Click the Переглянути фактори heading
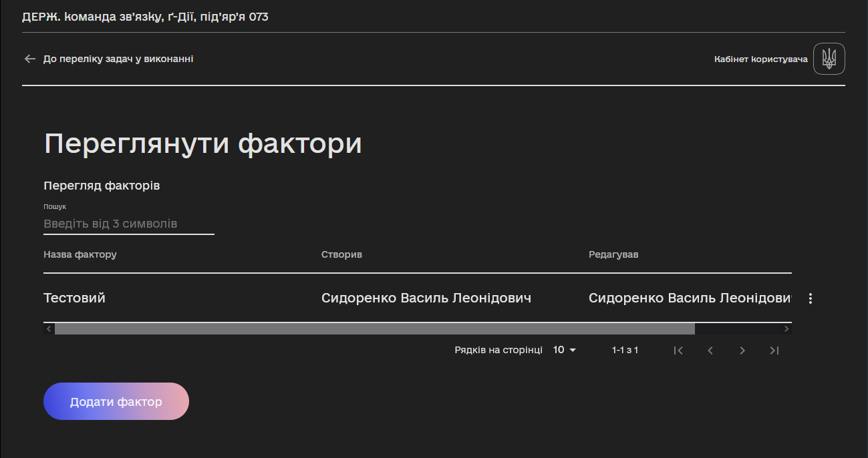Image resolution: width=868 pixels, height=458 pixels. 203,144
